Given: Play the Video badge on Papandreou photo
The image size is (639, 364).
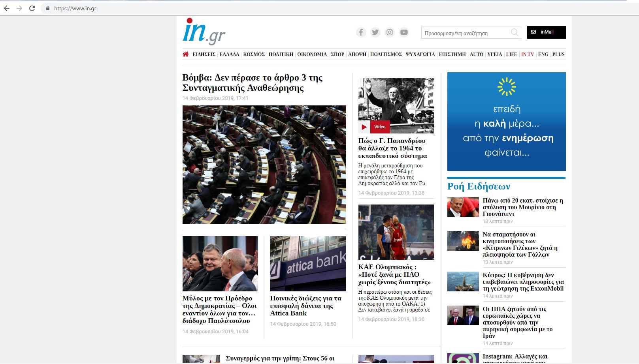Looking at the screenshot, I should pyautogui.click(x=374, y=127).
